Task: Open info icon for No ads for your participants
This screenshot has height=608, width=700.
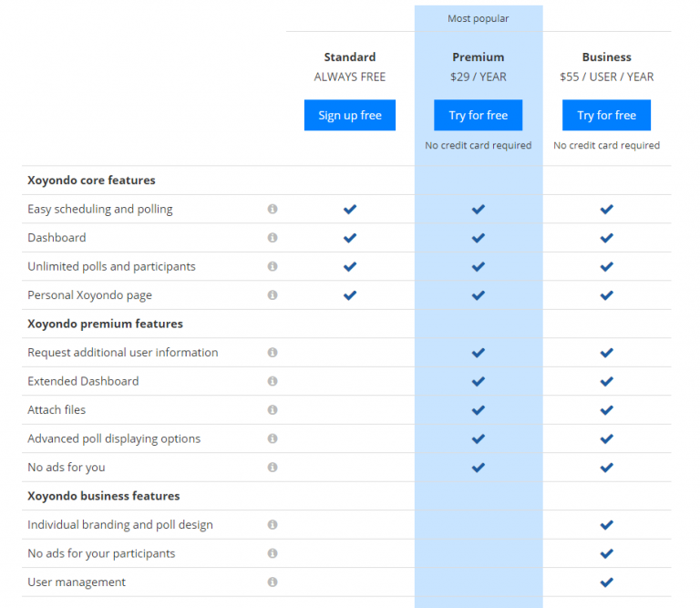Action: point(272,553)
